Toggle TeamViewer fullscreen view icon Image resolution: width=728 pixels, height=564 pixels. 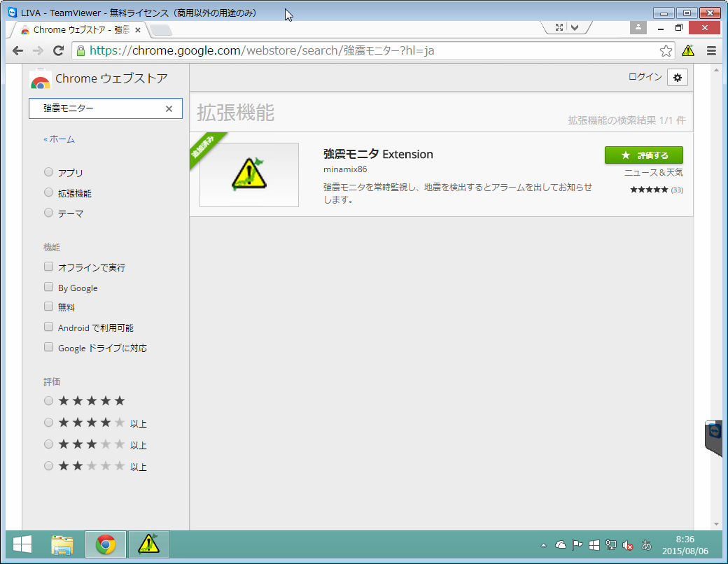click(x=559, y=27)
